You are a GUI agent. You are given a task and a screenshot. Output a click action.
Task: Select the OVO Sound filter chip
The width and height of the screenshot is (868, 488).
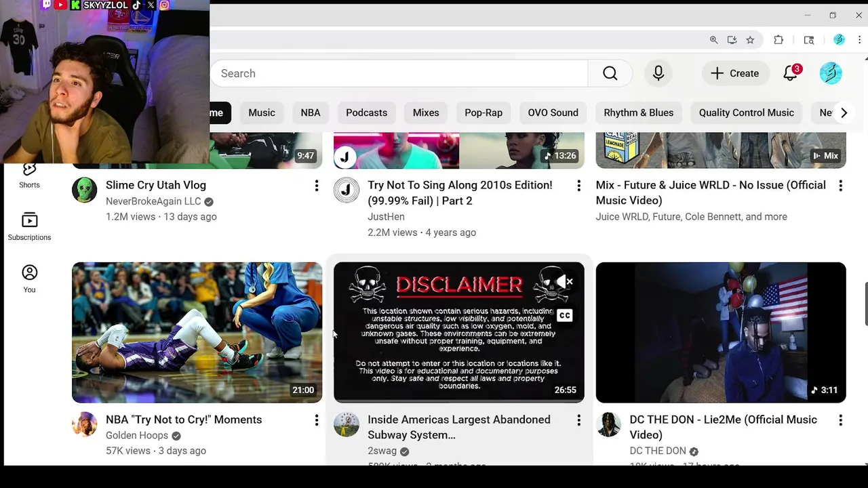(x=553, y=113)
